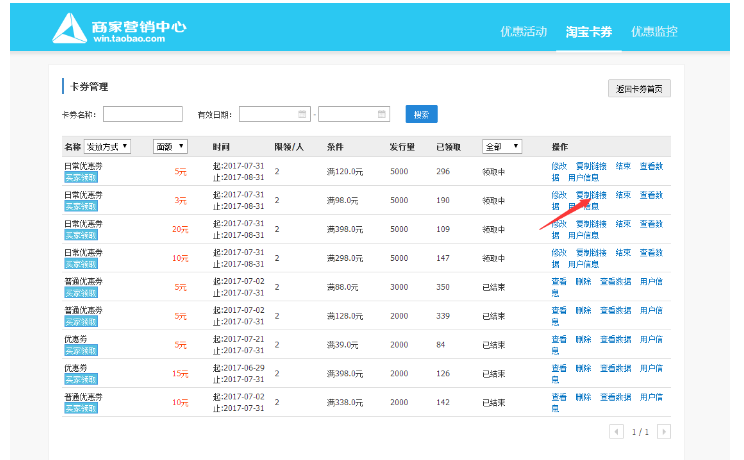Open the end date calendar icon
This screenshot has width=744, height=460.
pos(381,114)
